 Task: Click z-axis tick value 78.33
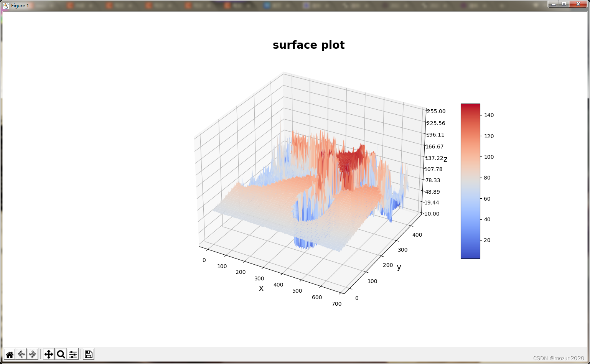click(433, 180)
